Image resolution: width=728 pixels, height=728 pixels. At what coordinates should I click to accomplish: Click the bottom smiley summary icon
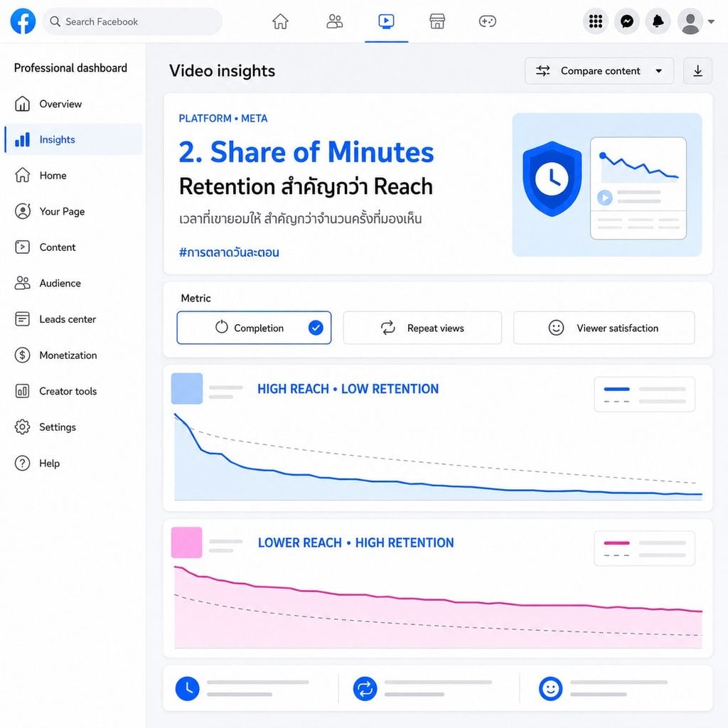point(551,688)
